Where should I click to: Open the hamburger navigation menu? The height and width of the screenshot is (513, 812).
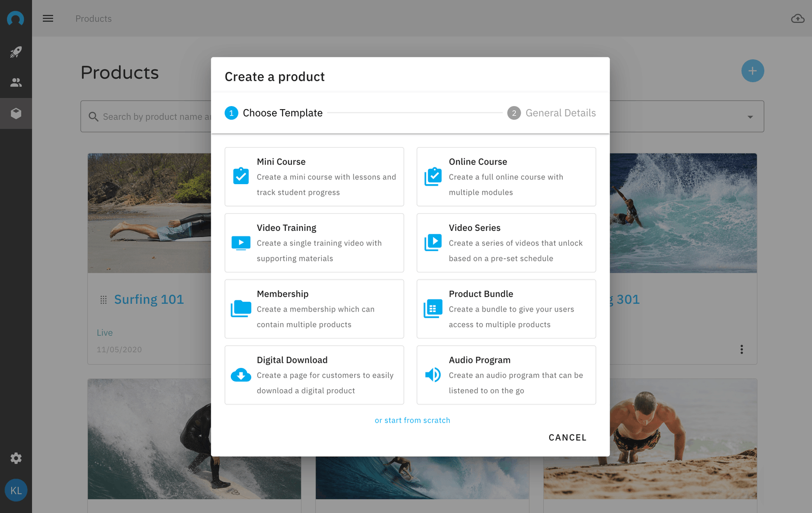(48, 18)
